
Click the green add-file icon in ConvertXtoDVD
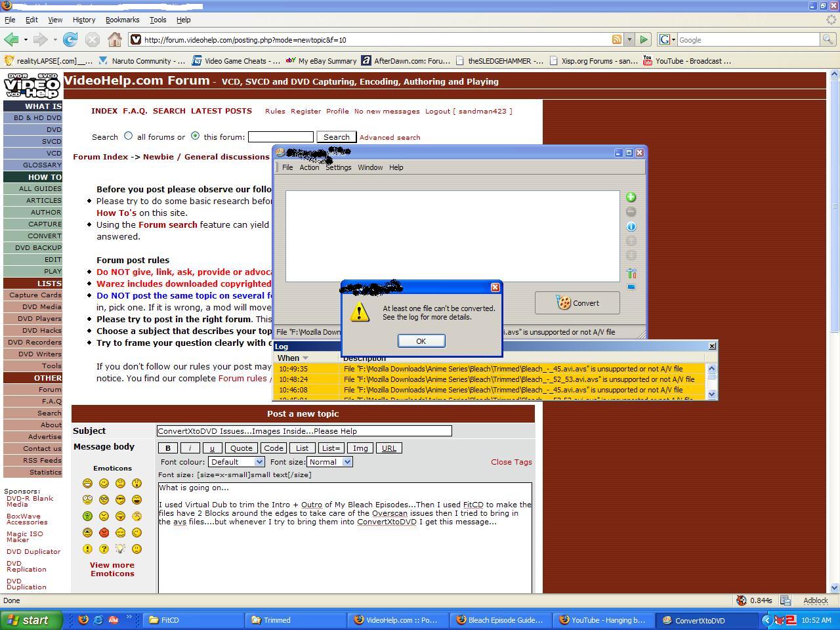(x=631, y=197)
